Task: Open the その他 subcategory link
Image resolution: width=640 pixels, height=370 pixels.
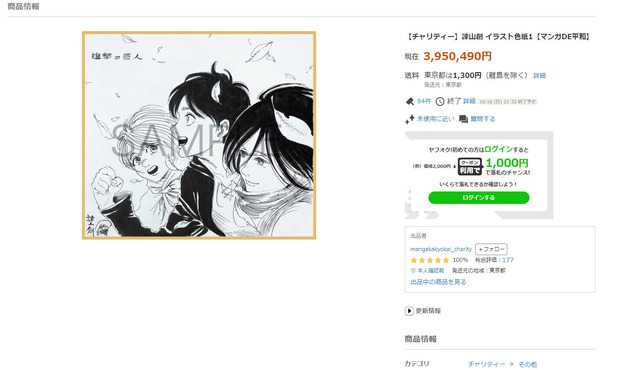Action: pyautogui.click(x=527, y=364)
